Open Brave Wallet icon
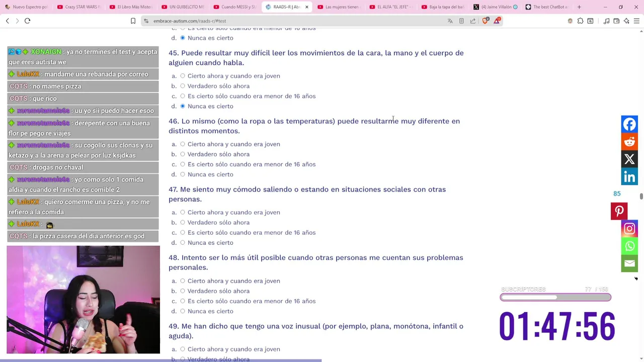This screenshot has height=362, width=644. [x=616, y=21]
